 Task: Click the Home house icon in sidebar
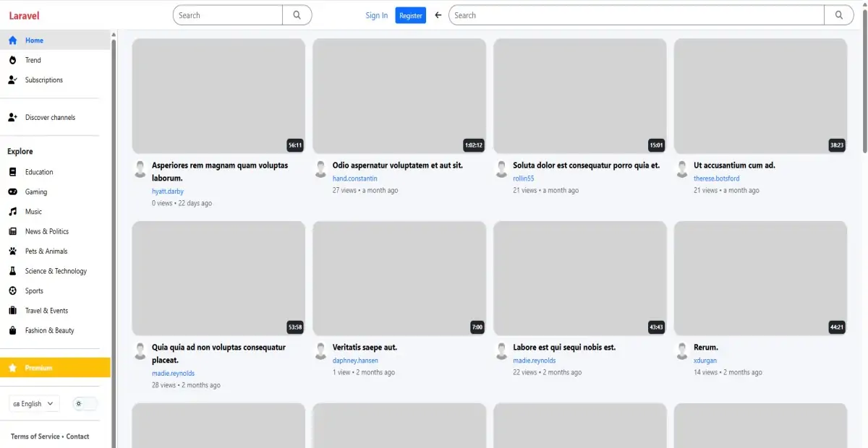coord(12,40)
